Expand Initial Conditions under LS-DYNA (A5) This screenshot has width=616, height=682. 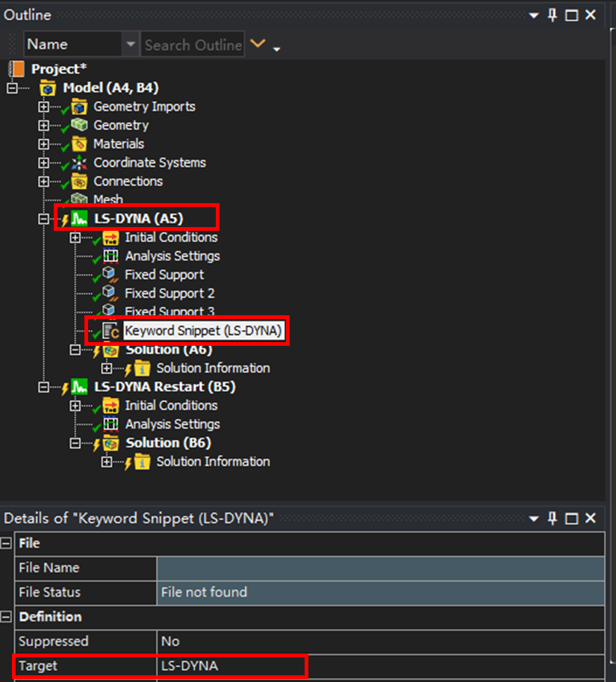pyautogui.click(x=75, y=238)
